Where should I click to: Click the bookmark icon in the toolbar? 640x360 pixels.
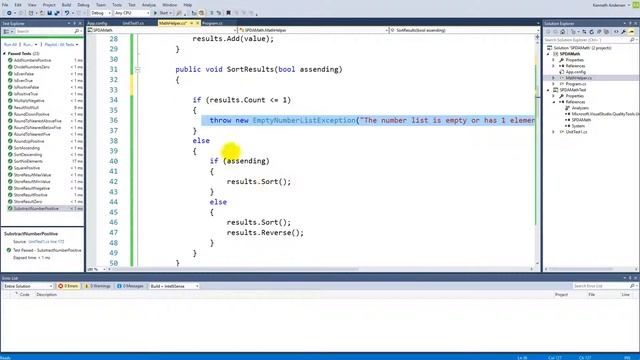[229, 13]
